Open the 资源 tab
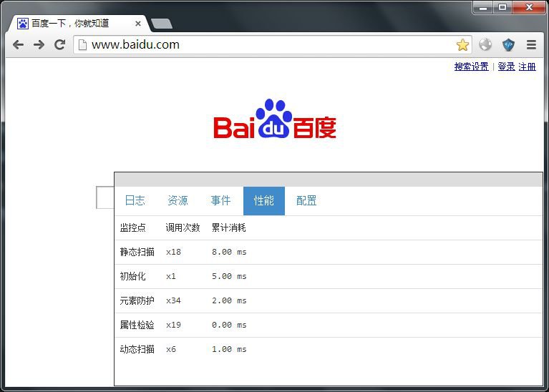This screenshot has width=549, height=392. click(x=178, y=201)
